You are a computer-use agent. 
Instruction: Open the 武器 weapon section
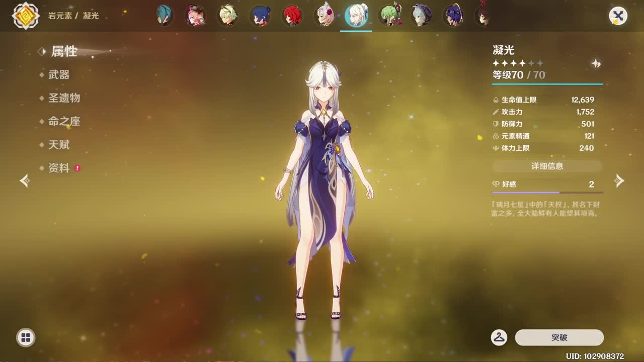(58, 75)
